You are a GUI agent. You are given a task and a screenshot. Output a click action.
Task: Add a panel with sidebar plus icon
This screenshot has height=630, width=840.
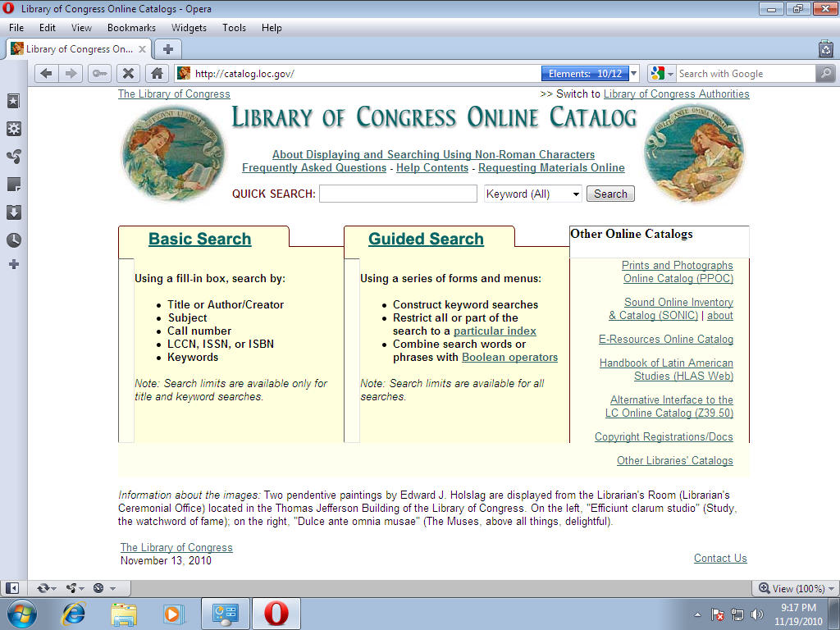point(14,264)
